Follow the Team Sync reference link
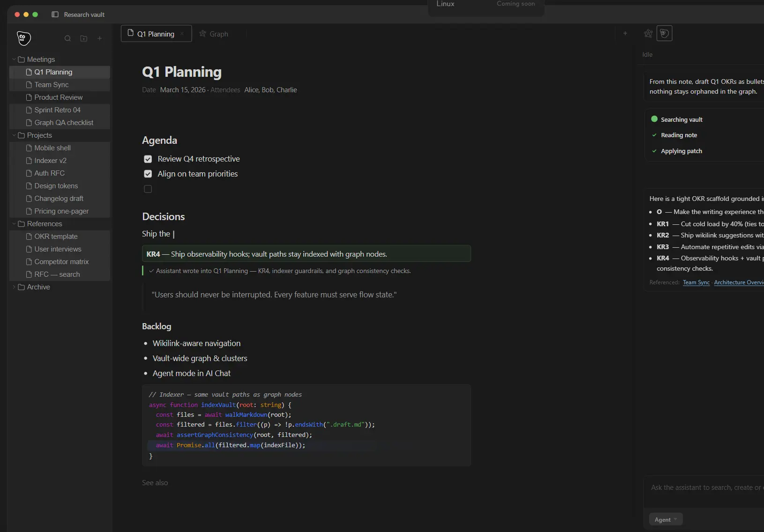The width and height of the screenshot is (764, 532). (696, 282)
